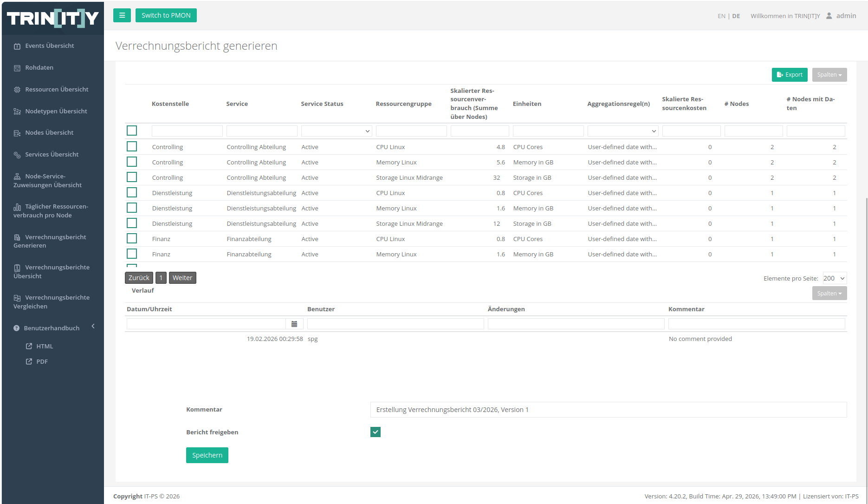
Task: Click the admin user icon
Action: [x=829, y=16]
